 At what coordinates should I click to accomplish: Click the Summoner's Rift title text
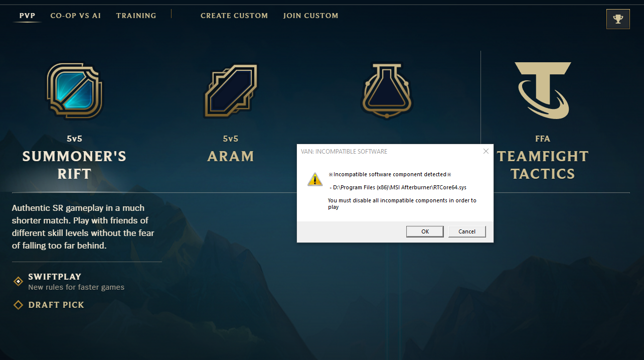click(74, 165)
